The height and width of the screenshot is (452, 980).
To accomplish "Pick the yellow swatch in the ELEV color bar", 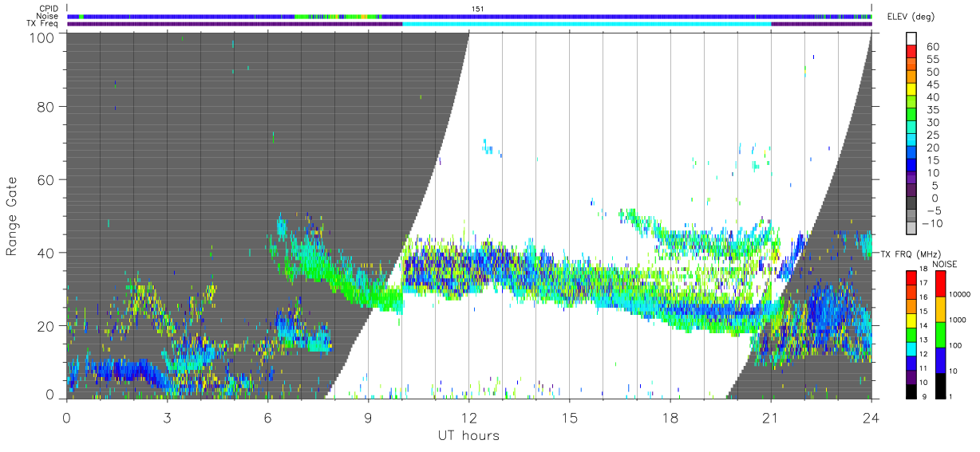I will coord(913,89).
